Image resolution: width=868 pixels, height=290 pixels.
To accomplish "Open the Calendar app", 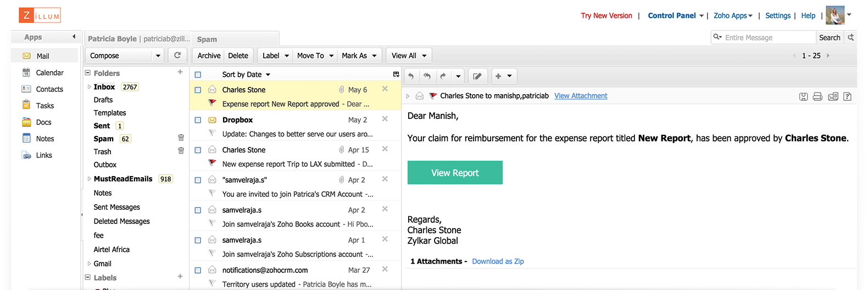I will coord(44,73).
